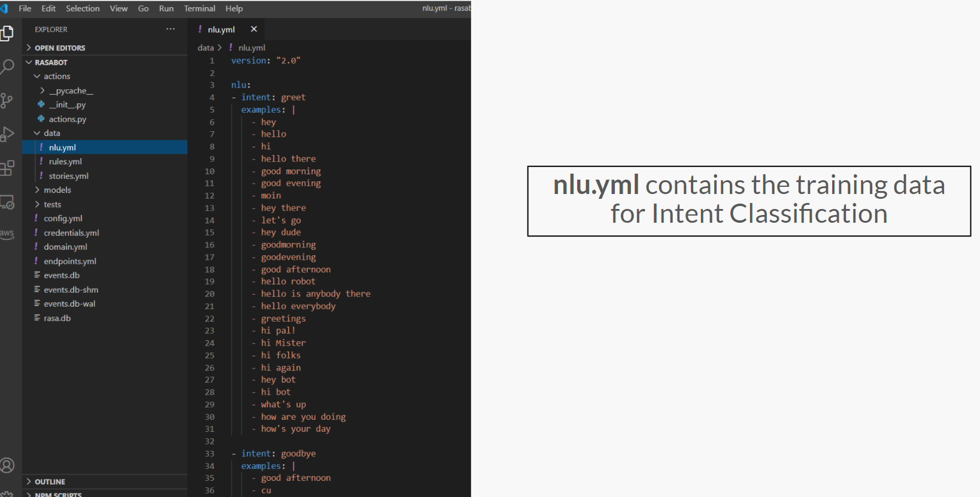The height and width of the screenshot is (497, 980).
Task: Click the nlu.yml breadcrumb segment
Action: click(x=251, y=48)
